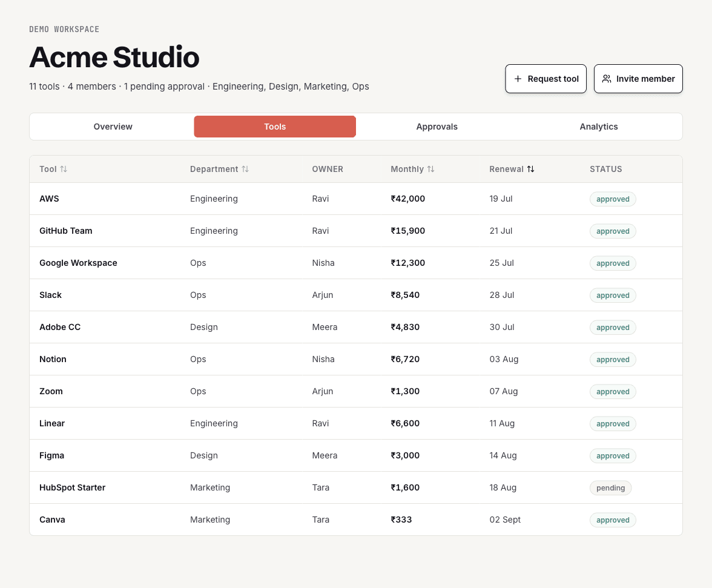Screen dimensions: 712x588
Task: Select the AWS tool name
Action: [49, 199]
